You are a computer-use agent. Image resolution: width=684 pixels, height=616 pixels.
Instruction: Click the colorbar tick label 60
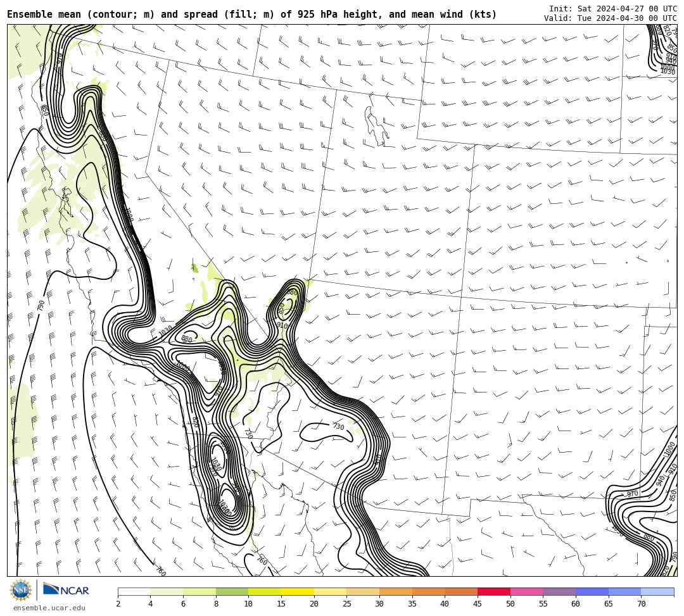tap(576, 604)
